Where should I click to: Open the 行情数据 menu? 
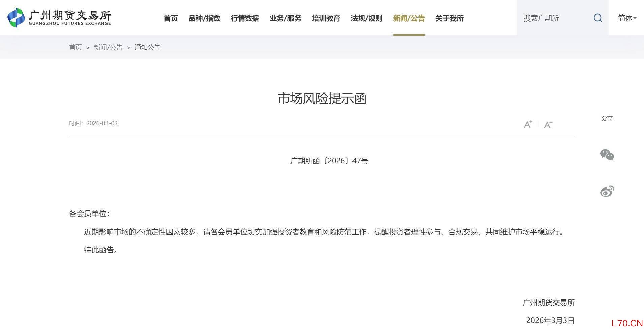tap(245, 18)
